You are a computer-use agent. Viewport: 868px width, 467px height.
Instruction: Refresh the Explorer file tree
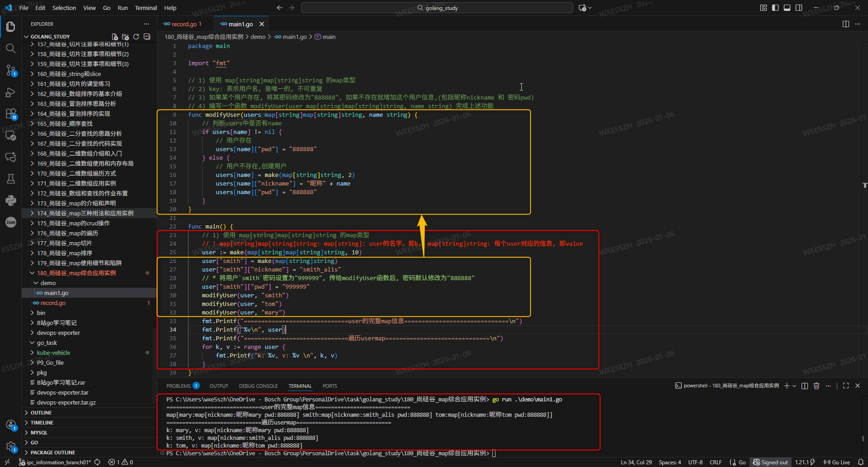pos(136,37)
